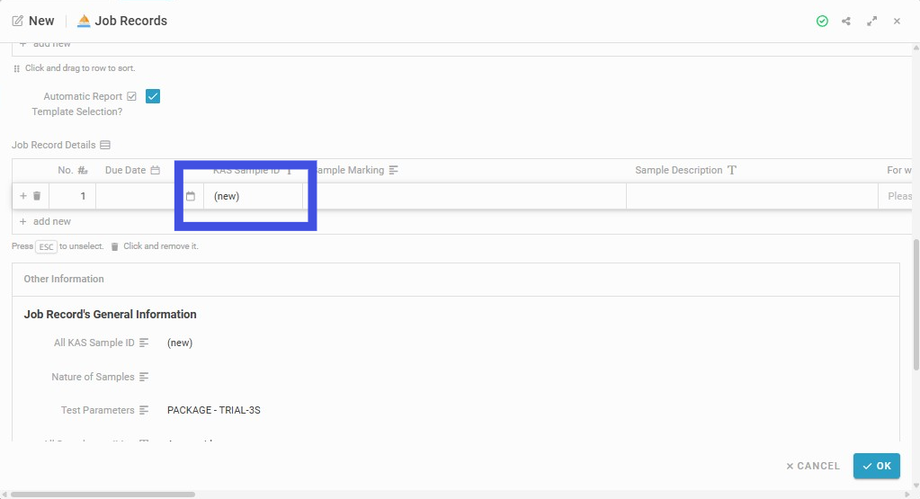Click the Due Date cell of row 1

pos(149,196)
